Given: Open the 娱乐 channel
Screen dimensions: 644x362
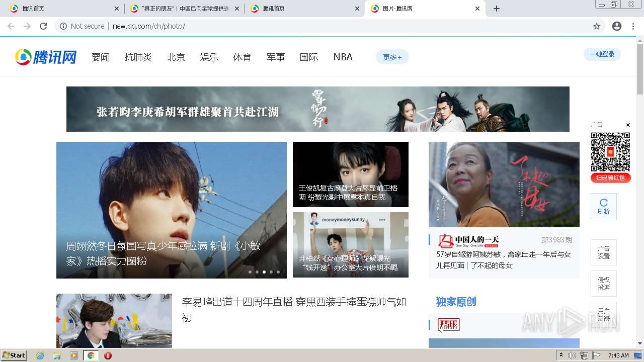Looking at the screenshot, I should coord(209,57).
